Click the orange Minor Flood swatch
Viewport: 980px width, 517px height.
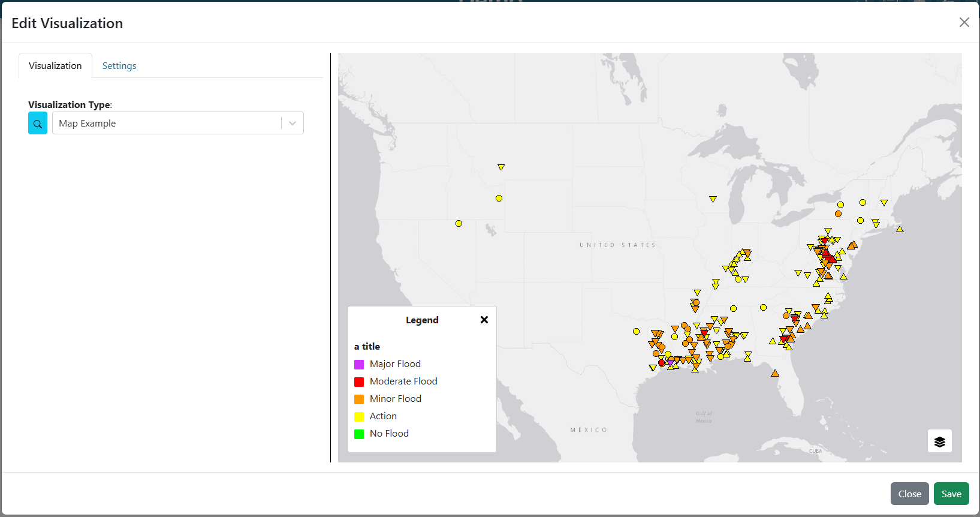click(x=359, y=399)
